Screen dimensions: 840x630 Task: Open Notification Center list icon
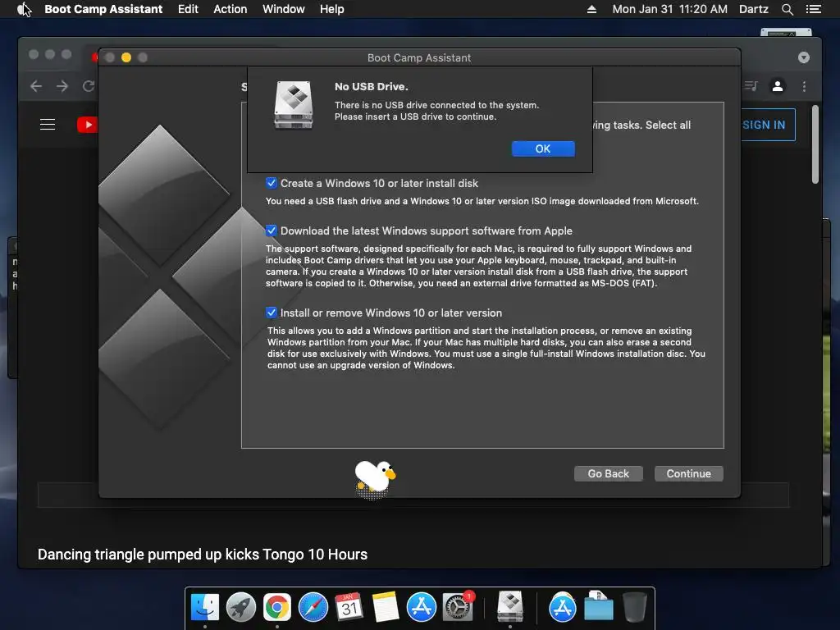pos(814,9)
